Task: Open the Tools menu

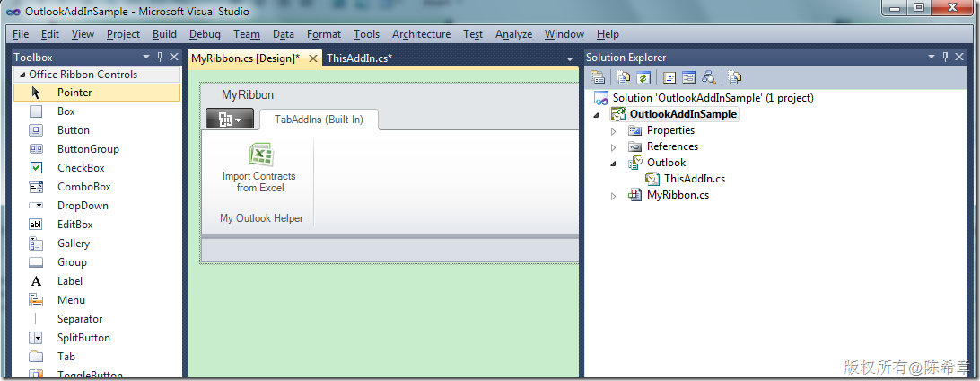Action: tap(366, 34)
